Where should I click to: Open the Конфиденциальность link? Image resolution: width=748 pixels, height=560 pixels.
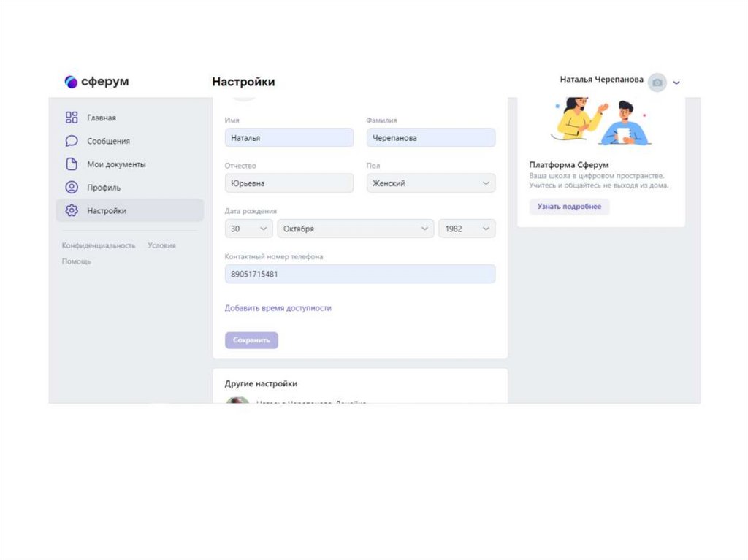(x=99, y=246)
